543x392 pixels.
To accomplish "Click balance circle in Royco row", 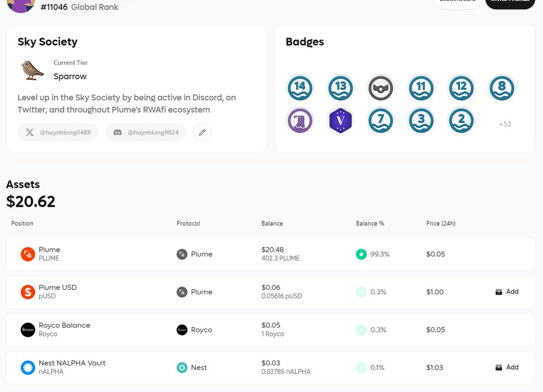I will [x=361, y=330].
